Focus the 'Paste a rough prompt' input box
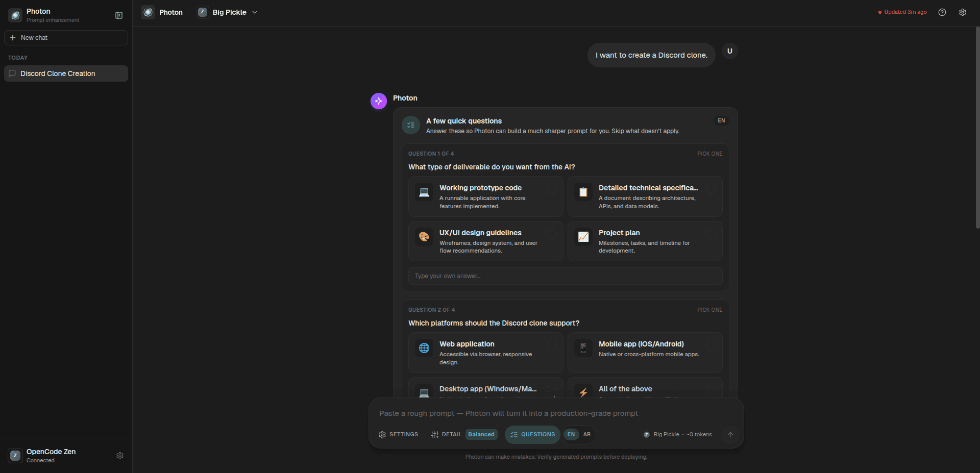The image size is (980, 473). (556, 413)
